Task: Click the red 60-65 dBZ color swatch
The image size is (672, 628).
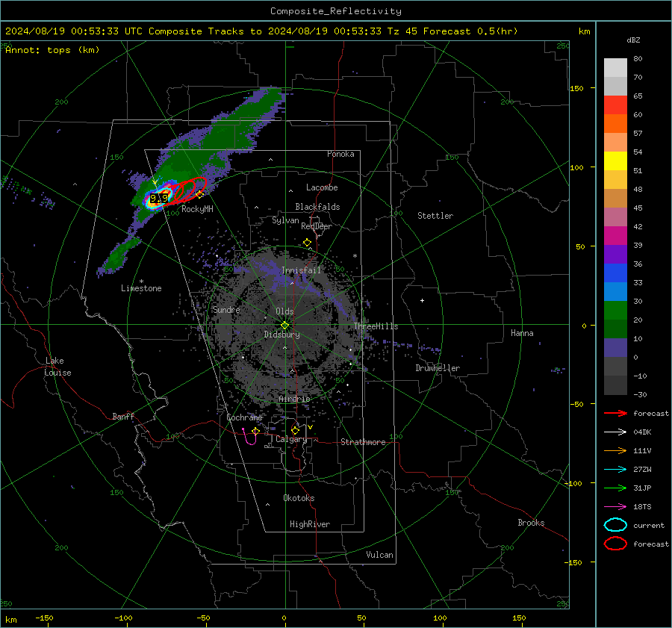Action: (615, 105)
